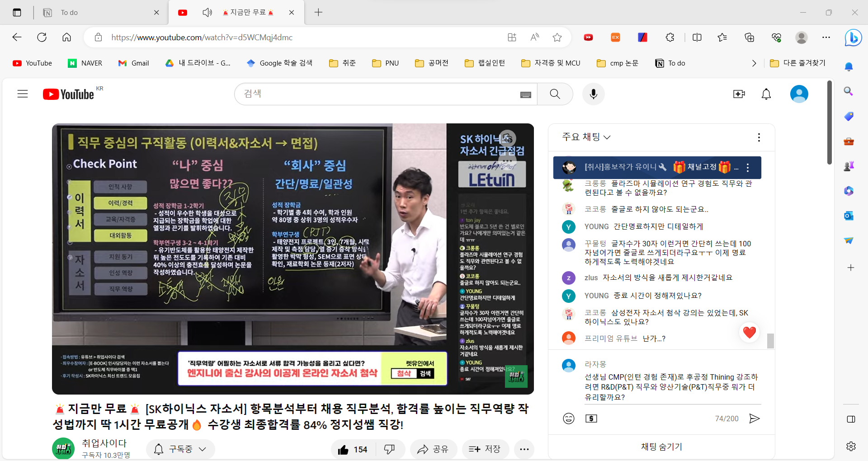Open the 구독중 subscription dropdown
Viewport: 868px width, 461px height.
click(x=180, y=449)
